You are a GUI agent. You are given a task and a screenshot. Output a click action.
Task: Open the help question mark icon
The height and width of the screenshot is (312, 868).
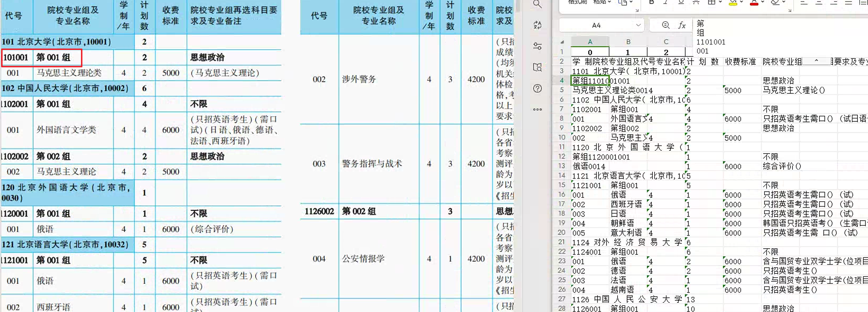537,88
